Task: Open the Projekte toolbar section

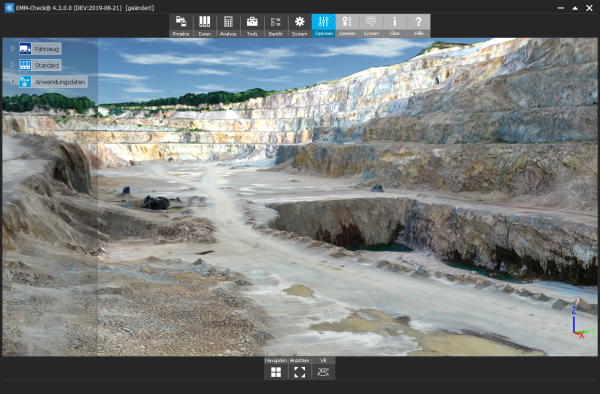Action: click(181, 26)
